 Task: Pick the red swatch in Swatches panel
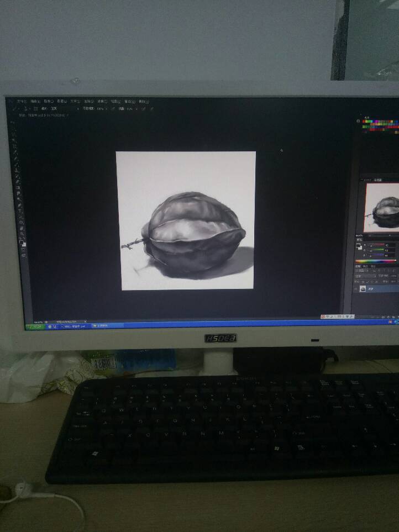coord(364,121)
